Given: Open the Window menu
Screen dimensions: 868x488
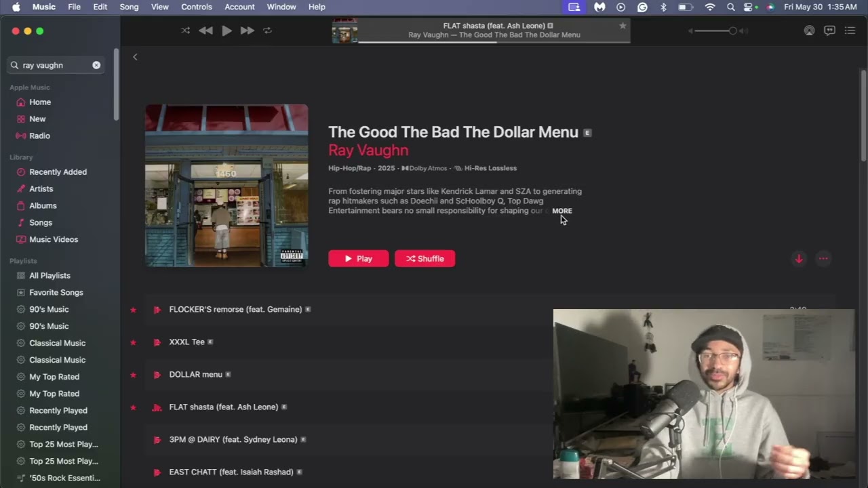Looking at the screenshot, I should coord(281,7).
